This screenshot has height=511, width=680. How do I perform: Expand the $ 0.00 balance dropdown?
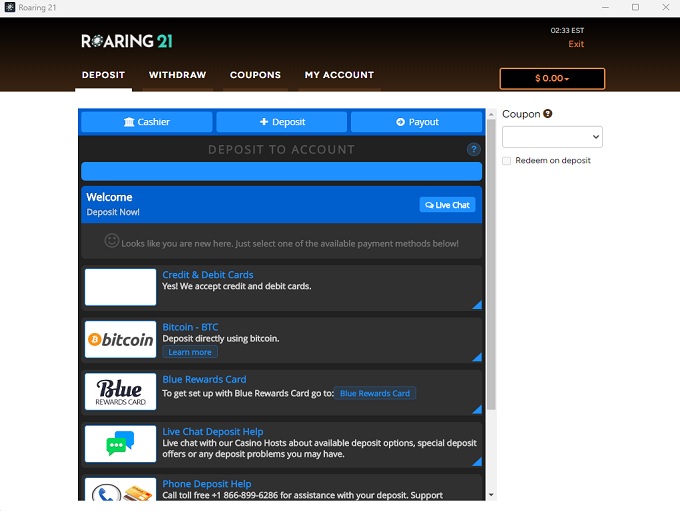(x=552, y=78)
